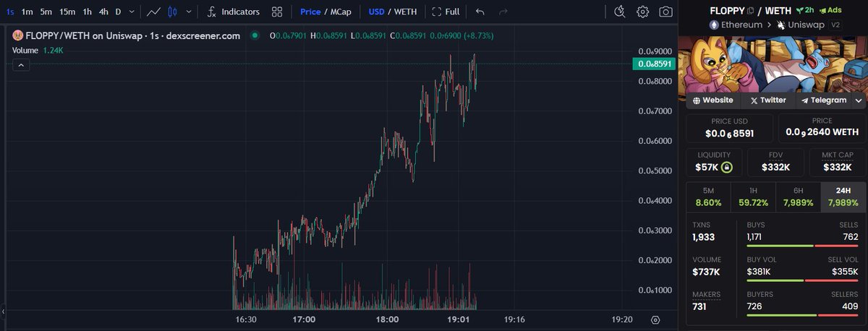868x331 pixels.
Task: Click the PRICE USD $0.0₆8591 box
Action: (730, 128)
